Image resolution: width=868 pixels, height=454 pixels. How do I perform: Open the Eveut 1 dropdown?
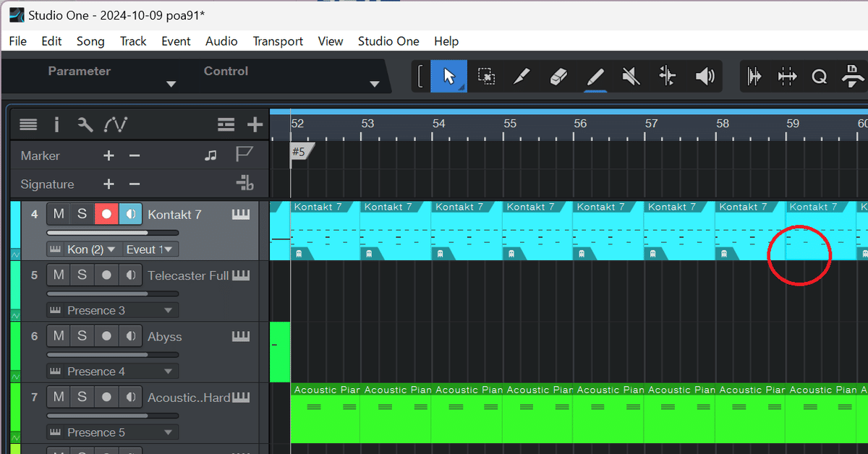(150, 249)
